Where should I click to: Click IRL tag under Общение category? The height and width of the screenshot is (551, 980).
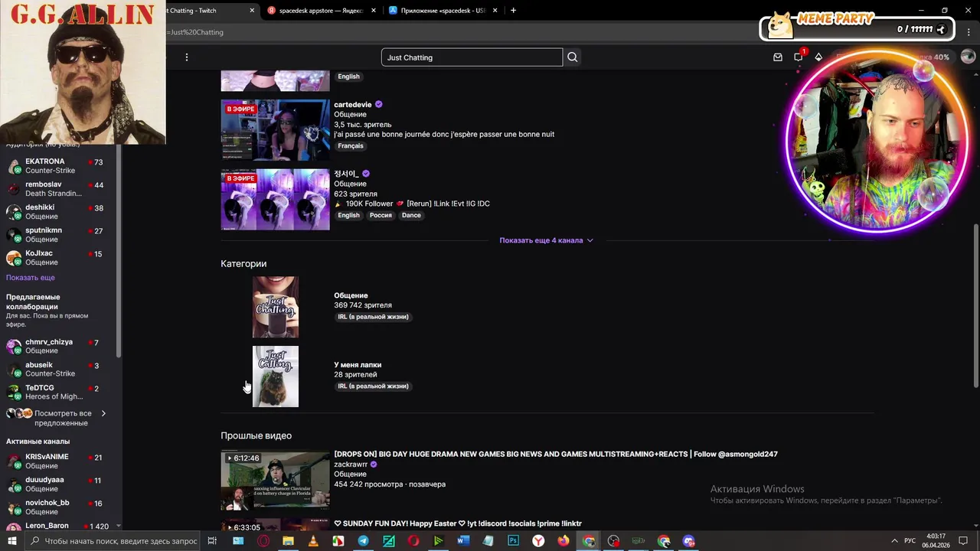(373, 317)
